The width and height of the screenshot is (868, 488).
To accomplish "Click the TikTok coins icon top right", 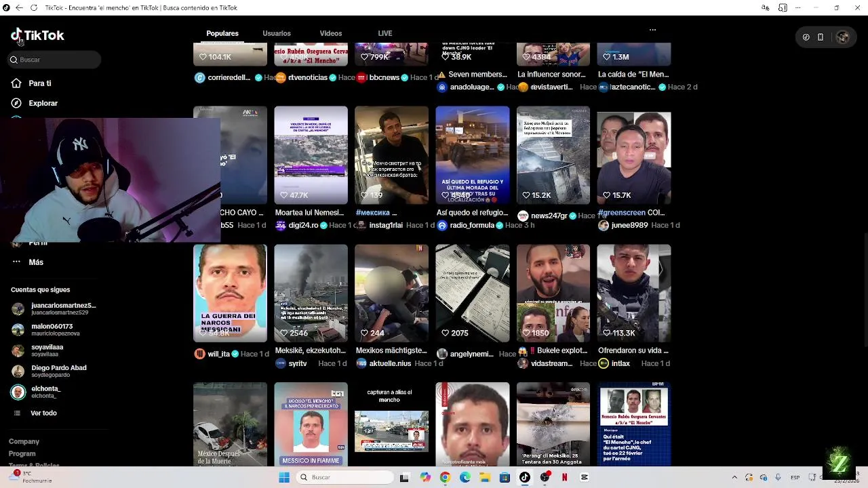I will pos(806,37).
